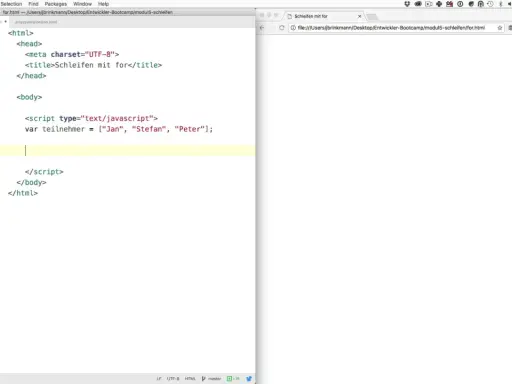Click the string "Peter" in the array
This screenshot has height=384, width=512.
[189, 129]
